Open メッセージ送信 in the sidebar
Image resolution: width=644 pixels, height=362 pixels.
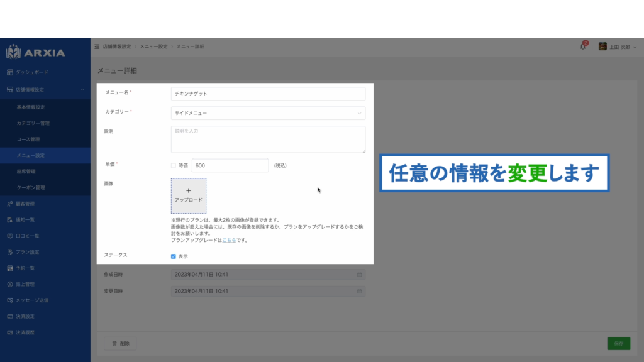[32, 300]
